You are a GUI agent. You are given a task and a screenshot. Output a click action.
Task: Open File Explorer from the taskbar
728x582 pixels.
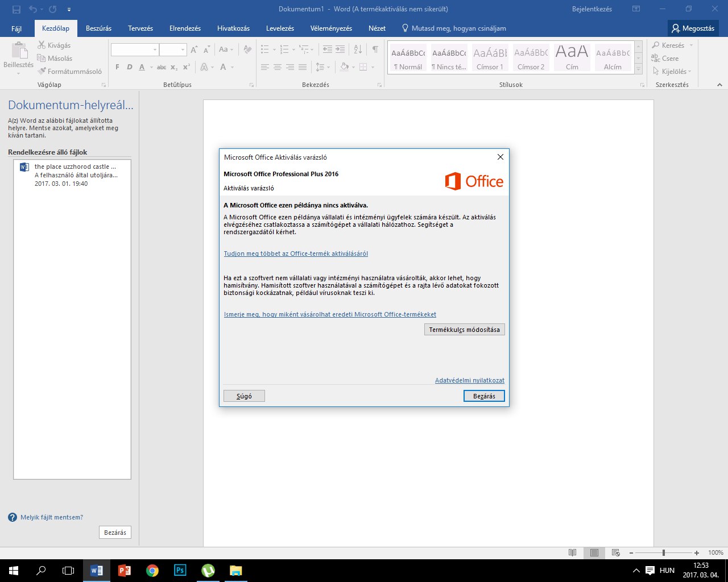point(236,570)
